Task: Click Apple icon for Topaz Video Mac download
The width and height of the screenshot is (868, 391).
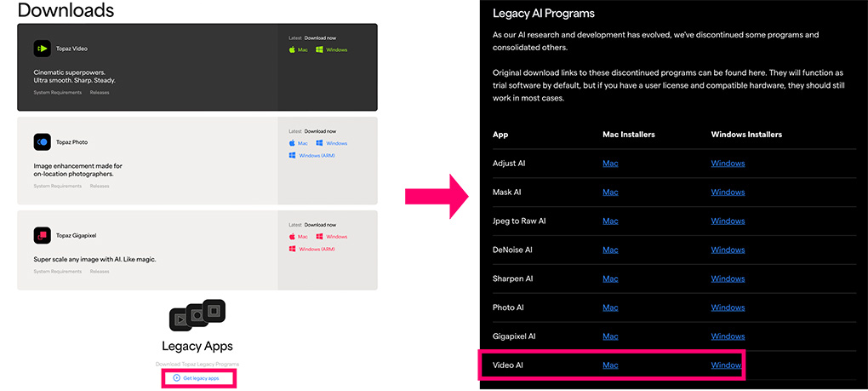Action: click(x=292, y=50)
